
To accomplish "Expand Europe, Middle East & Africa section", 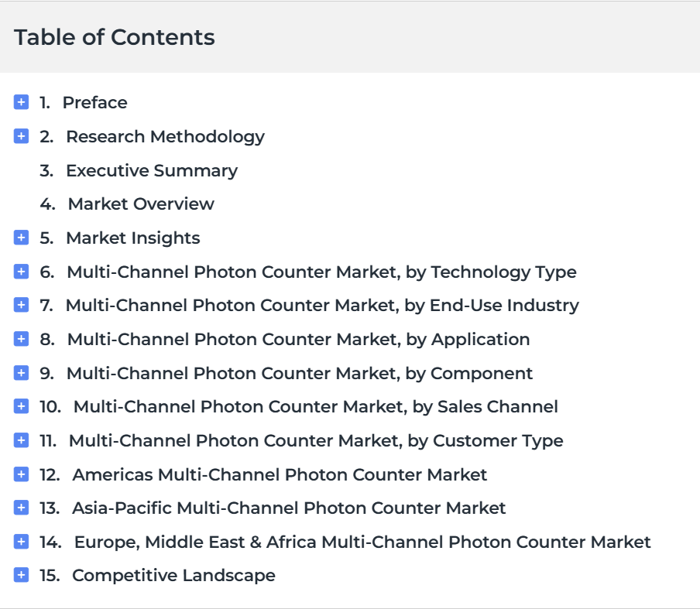I will click(x=21, y=542).
